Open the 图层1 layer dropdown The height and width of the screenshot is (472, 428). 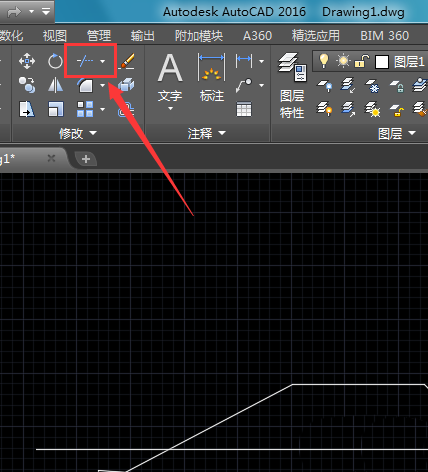pyautogui.click(x=371, y=61)
